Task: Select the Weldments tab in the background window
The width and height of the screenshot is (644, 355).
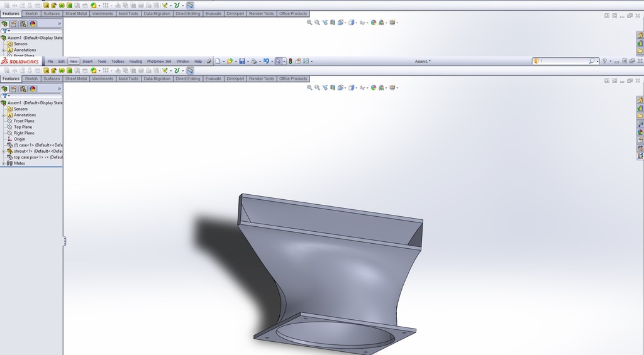Action: (103, 14)
